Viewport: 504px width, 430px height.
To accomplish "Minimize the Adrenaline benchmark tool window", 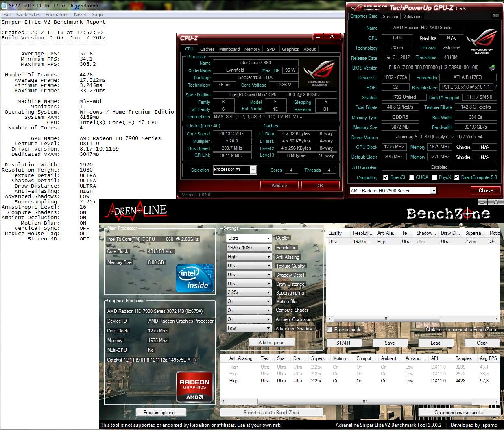I will pyautogui.click(x=483, y=202).
